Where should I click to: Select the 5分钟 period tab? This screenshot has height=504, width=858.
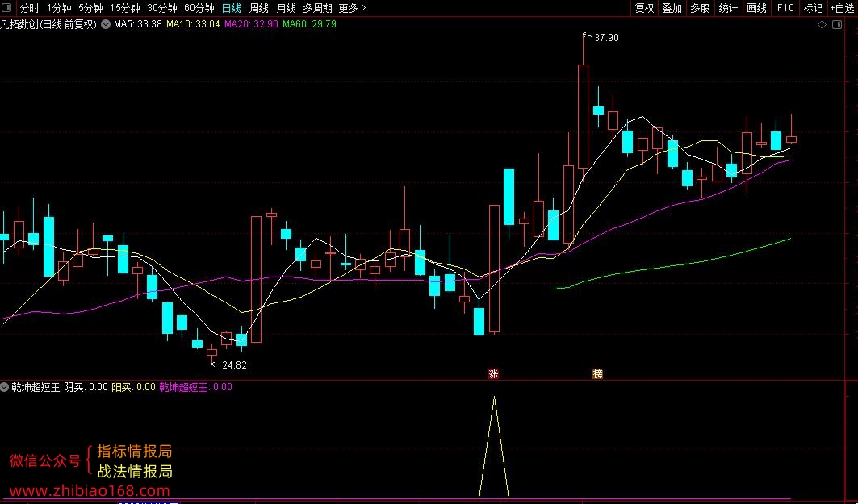(90, 8)
